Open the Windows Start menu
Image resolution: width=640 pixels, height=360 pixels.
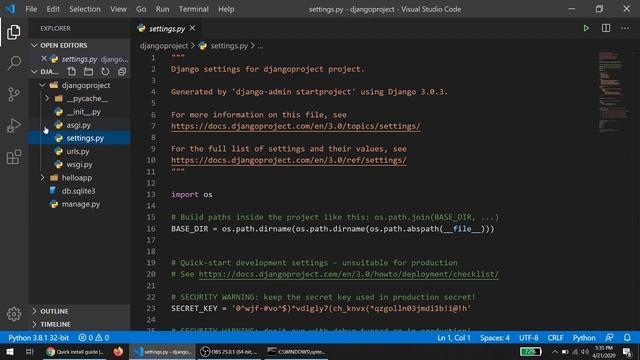[10, 351]
